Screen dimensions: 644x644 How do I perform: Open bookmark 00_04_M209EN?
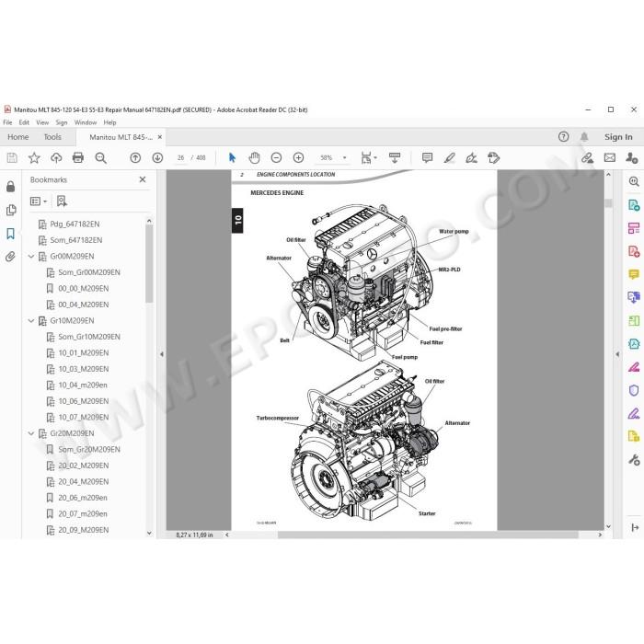coord(84,305)
